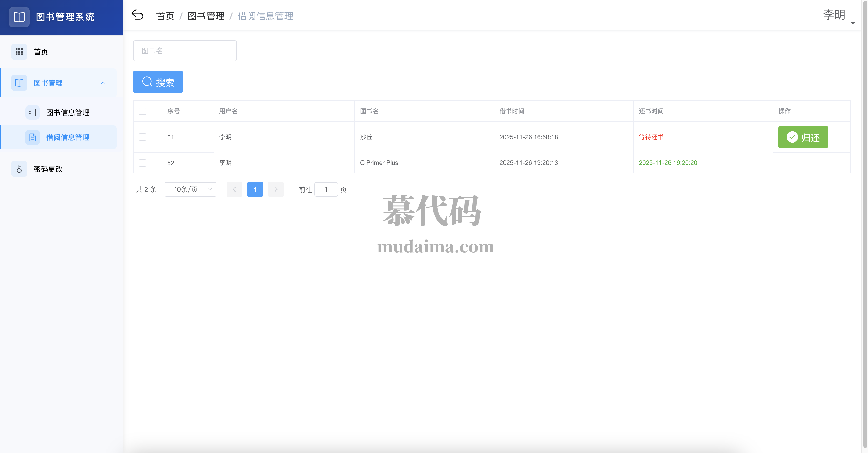Click the back arrow beside breadcrumb
The height and width of the screenshot is (453, 868).
[138, 15]
